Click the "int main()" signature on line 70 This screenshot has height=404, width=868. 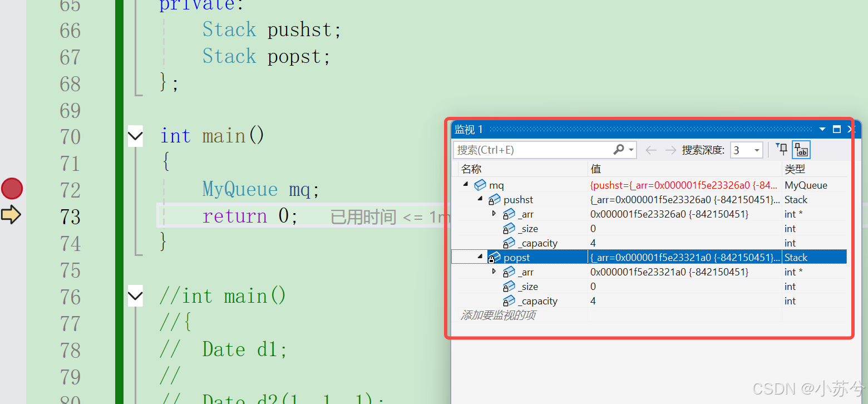(212, 136)
